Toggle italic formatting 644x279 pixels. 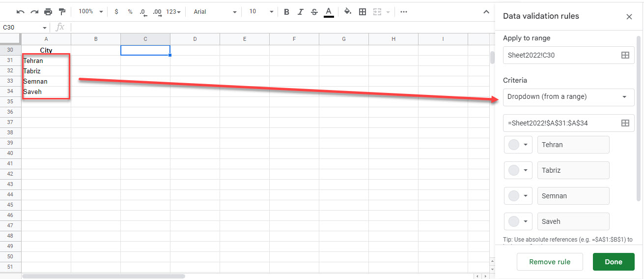[301, 11]
